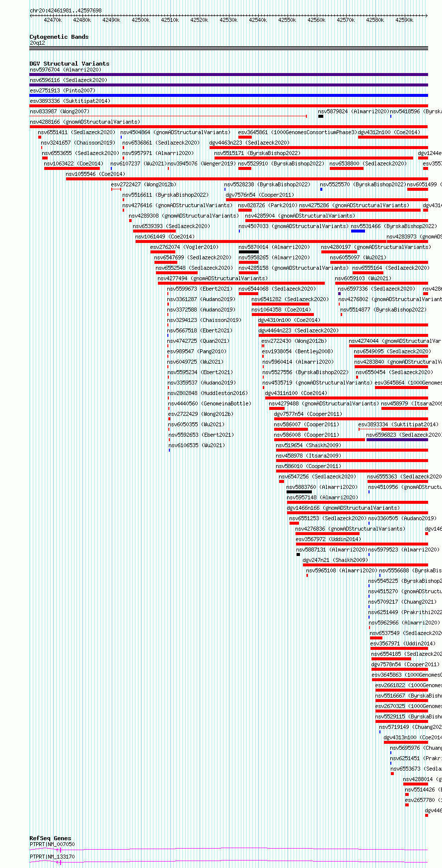Screen dimensions: 442x868
Task: Select the nsv6547699 (Sedlazeck2020) label
Action: pos(193,257)
